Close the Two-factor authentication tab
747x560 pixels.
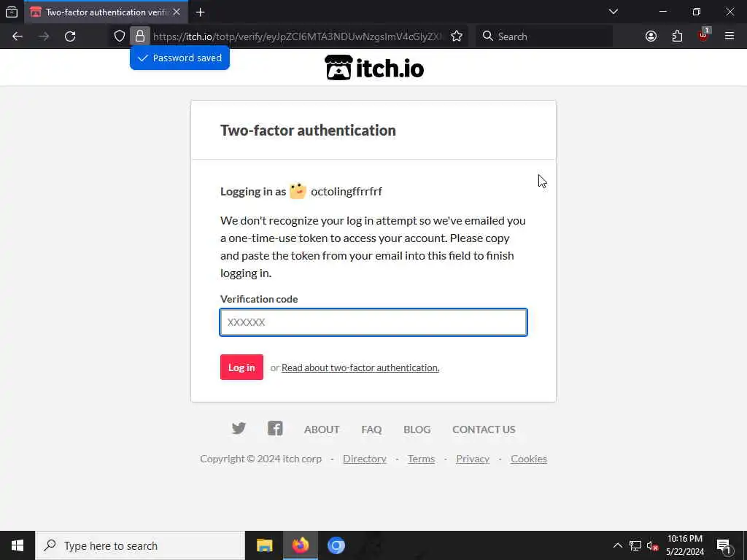(x=177, y=12)
